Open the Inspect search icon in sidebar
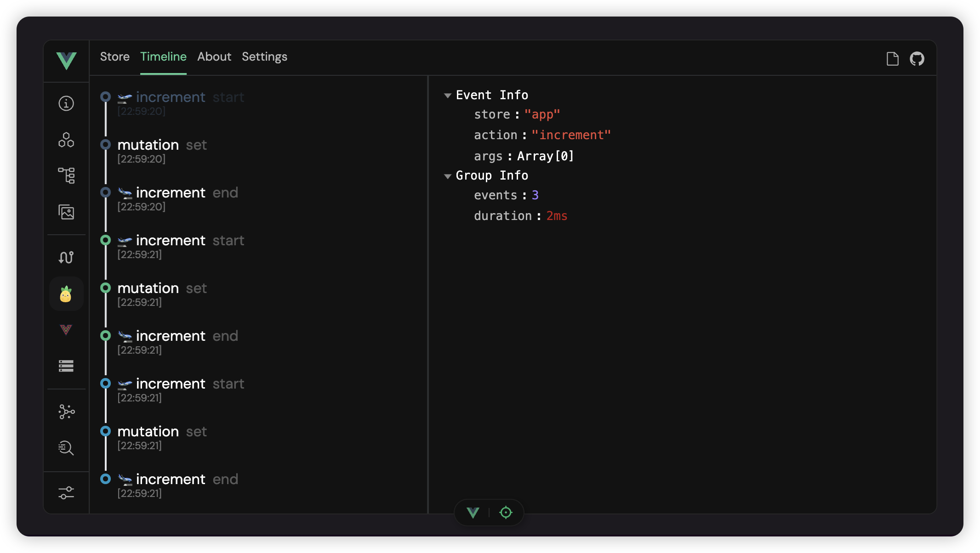Screen dimensions: 980x553 click(66, 448)
